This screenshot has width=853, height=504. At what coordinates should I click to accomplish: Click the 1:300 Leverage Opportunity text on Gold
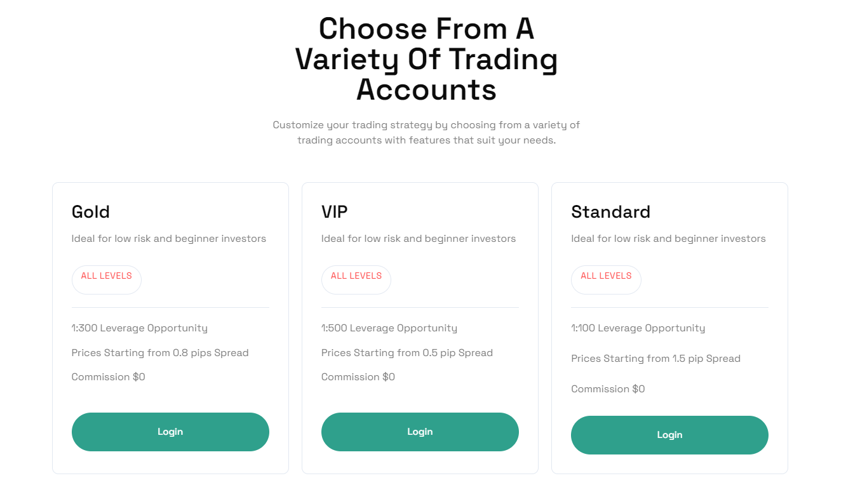pyautogui.click(x=140, y=328)
